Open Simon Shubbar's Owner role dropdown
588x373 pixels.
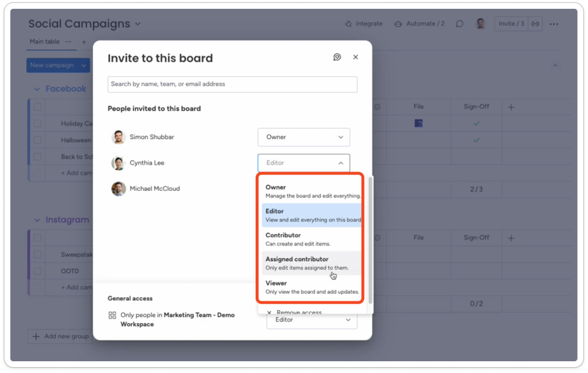303,137
